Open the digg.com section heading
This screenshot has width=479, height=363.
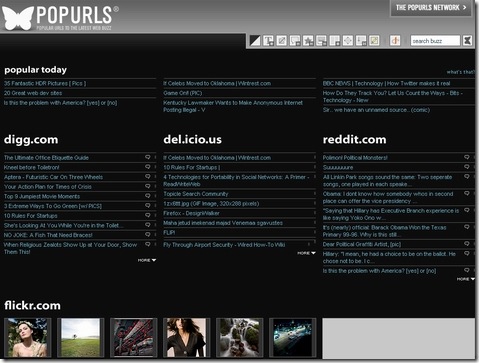click(31, 139)
